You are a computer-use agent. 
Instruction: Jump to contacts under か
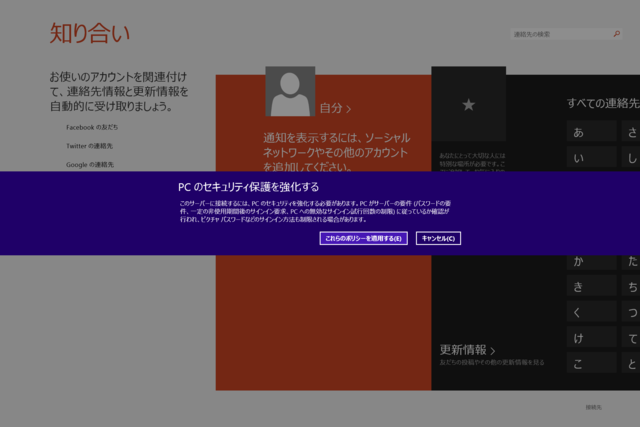(591, 261)
